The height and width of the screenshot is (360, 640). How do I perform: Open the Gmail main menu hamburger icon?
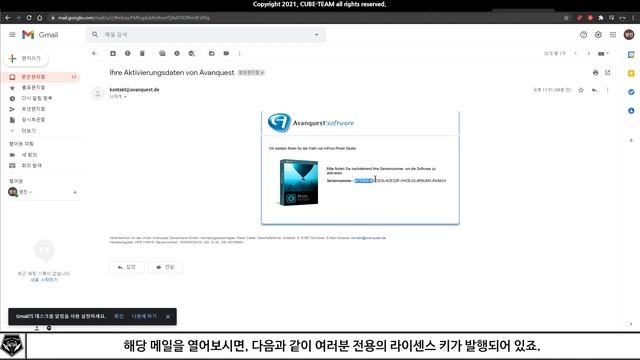(x=12, y=35)
